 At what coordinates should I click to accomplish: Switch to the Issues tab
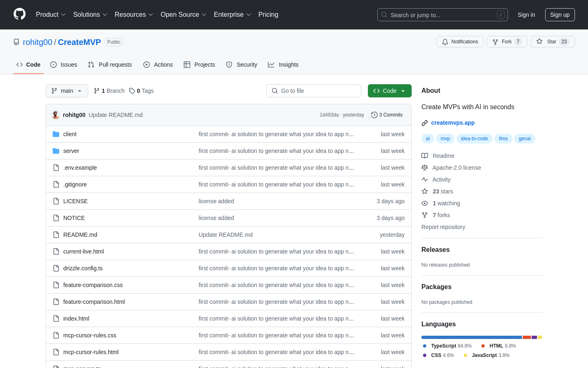click(x=64, y=65)
